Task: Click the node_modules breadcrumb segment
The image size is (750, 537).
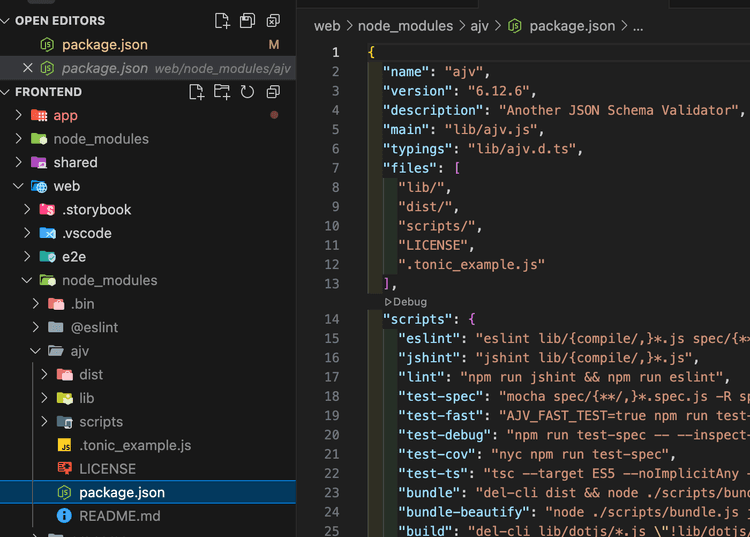Action: click(x=405, y=26)
